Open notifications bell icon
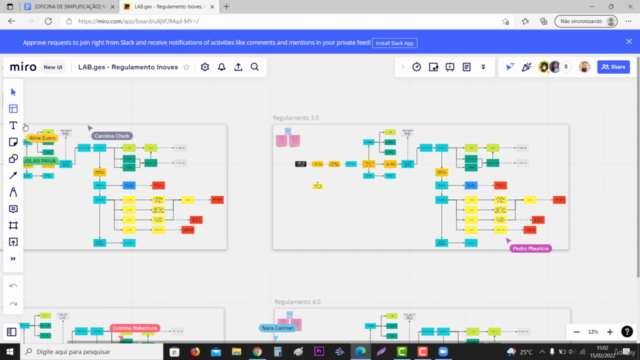This screenshot has height=360, width=640. click(222, 67)
